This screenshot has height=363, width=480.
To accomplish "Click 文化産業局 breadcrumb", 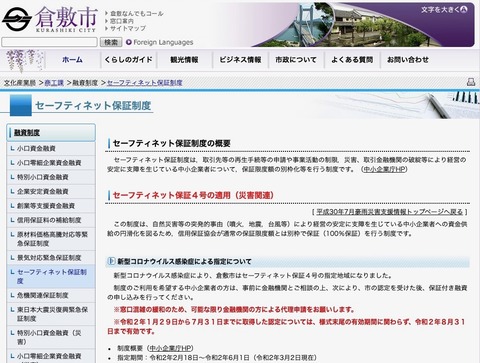I will pyautogui.click(x=20, y=83).
